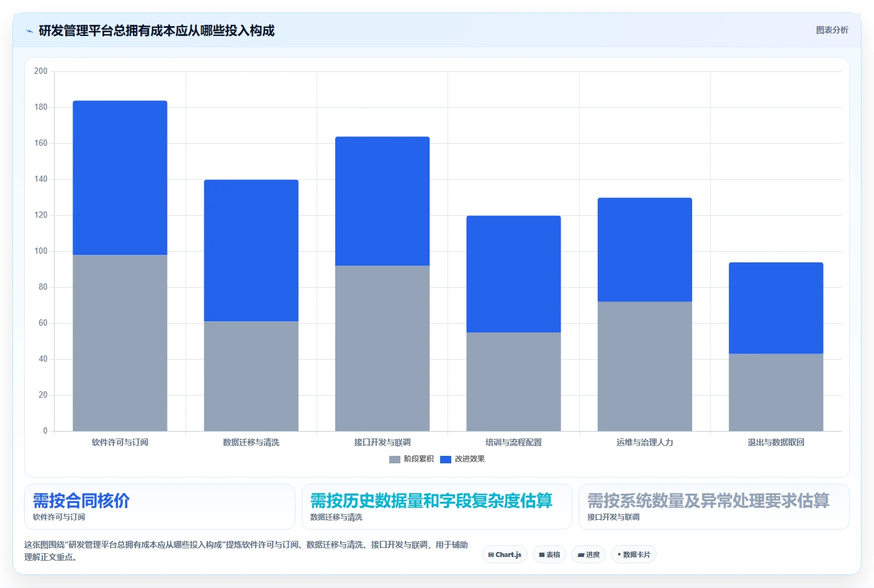Click the 退出与数据取回 x-axis label

coord(776,442)
